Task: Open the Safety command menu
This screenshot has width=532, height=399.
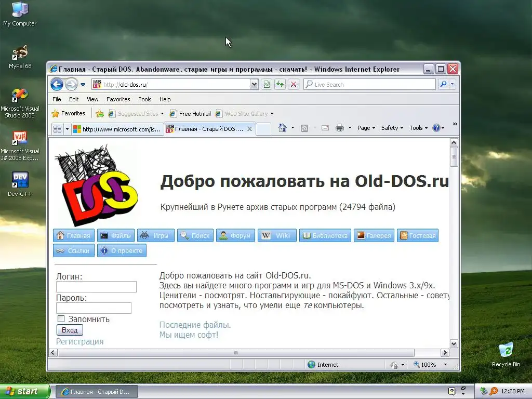Action: pos(392,128)
